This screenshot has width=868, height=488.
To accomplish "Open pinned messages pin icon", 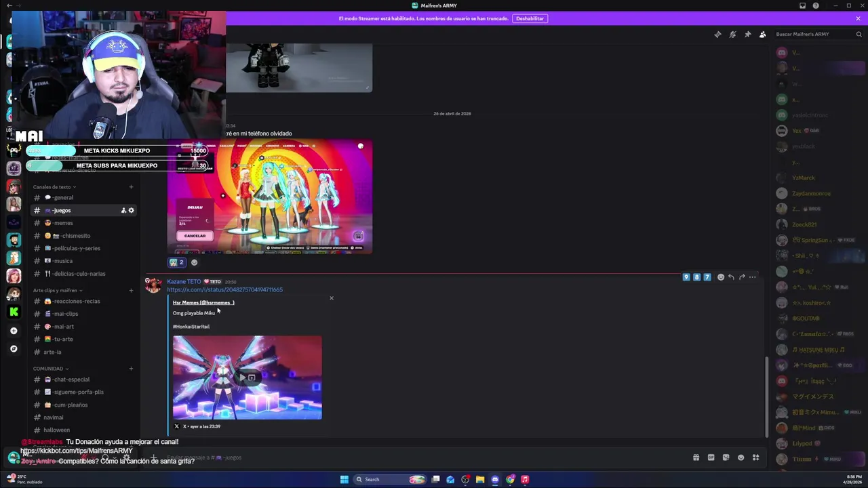I will click(x=747, y=35).
